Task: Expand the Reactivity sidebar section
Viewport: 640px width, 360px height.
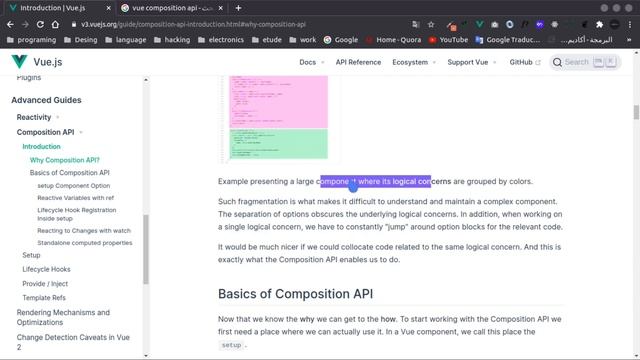Action: coord(38,117)
